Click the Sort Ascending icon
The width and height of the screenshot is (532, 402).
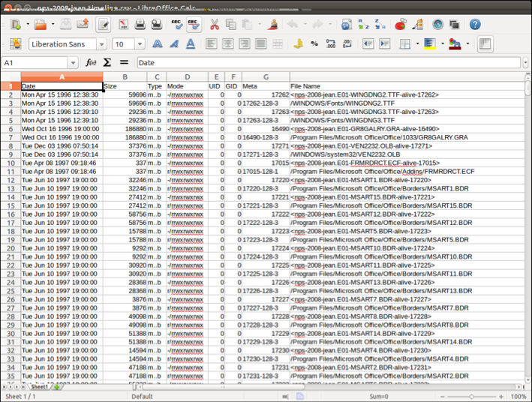[x=365, y=25]
